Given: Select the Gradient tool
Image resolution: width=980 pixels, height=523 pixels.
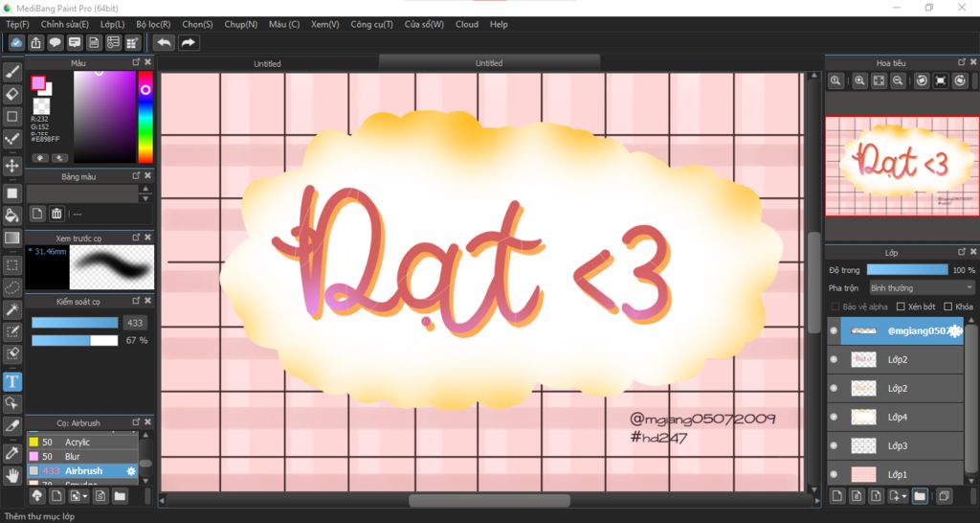Looking at the screenshot, I should coord(11,238).
